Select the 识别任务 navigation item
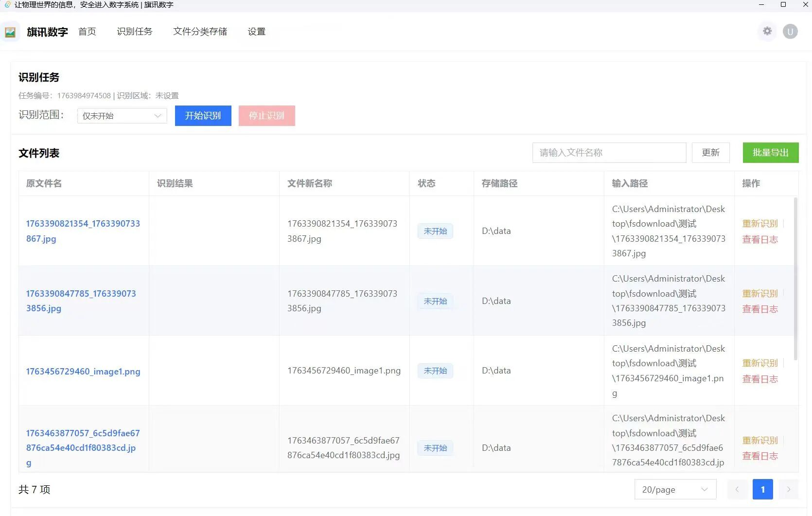Viewport: 812px width, 516px height. 135,32
